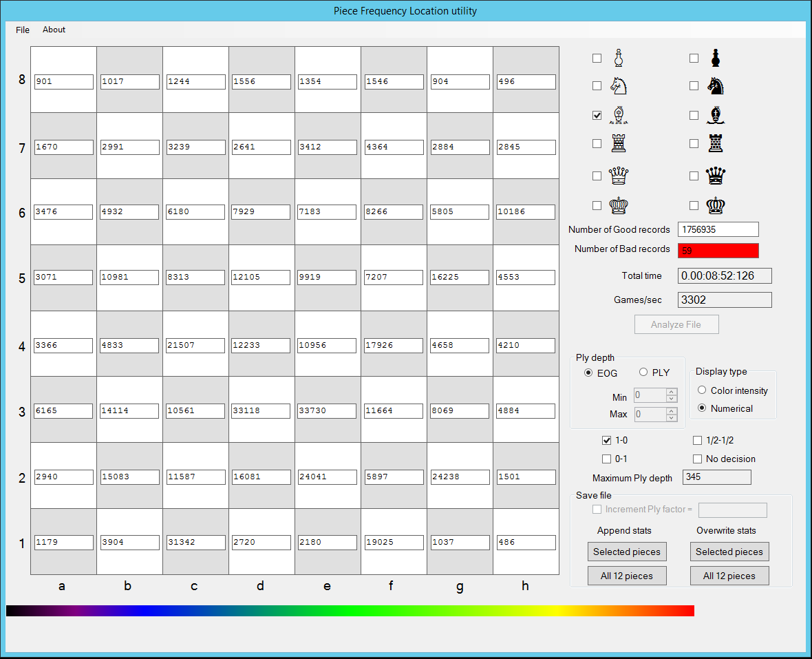Viewport: 812px width, 659px height.
Task: Check the black king checkbox
Action: 694,206
